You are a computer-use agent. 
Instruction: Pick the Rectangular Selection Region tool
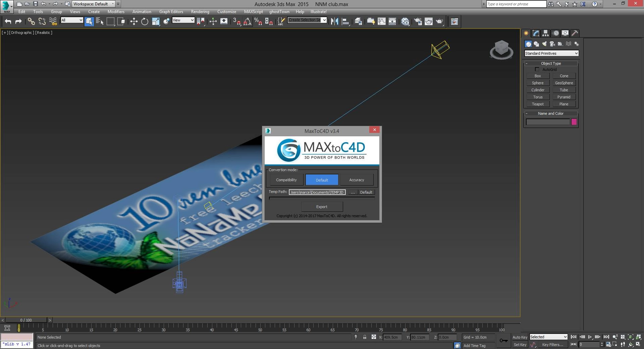click(110, 21)
